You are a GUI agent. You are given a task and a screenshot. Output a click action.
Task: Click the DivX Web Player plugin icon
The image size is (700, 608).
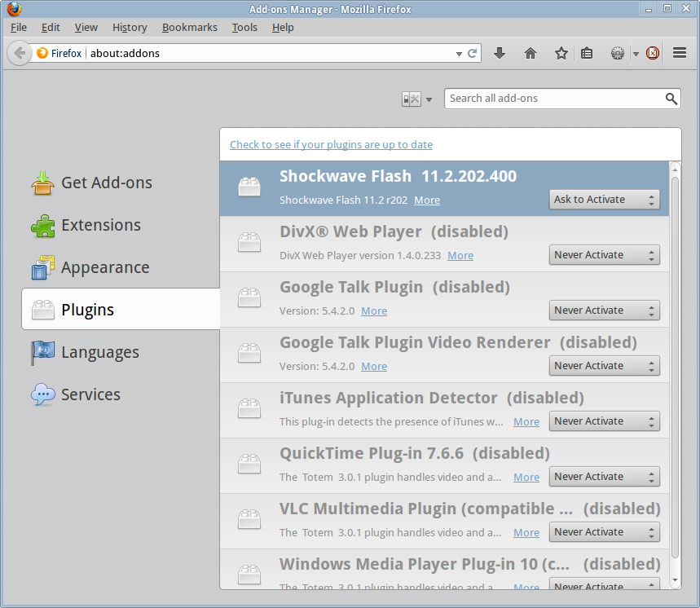(x=249, y=242)
